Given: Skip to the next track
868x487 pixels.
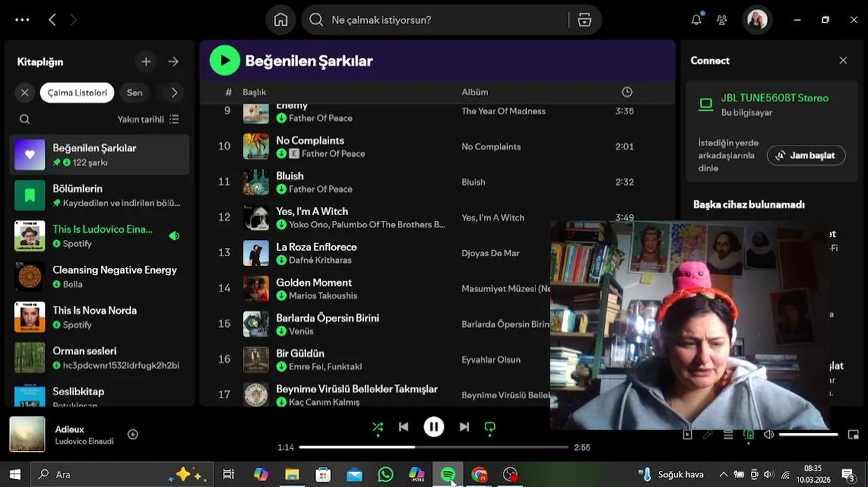Looking at the screenshot, I should (464, 427).
